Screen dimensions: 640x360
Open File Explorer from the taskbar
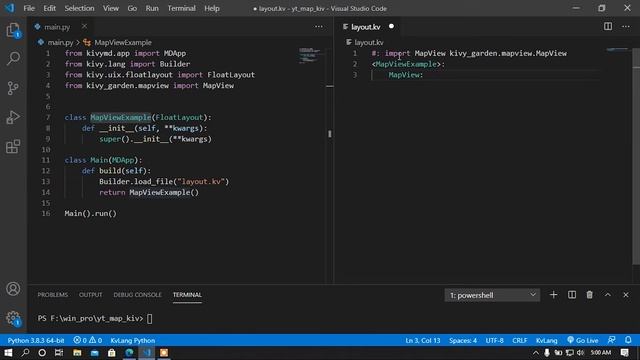tap(77, 353)
